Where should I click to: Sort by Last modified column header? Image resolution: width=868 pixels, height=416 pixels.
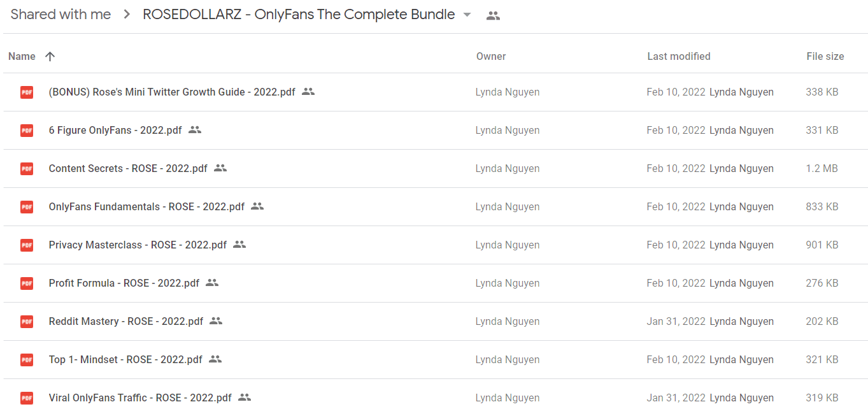(x=679, y=56)
